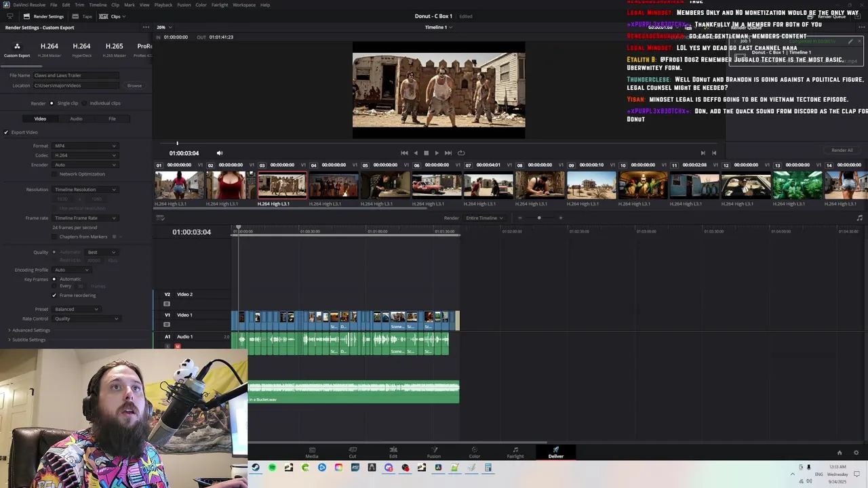Toggle the Render Settings panel button
868x488 pixels.
44,16
